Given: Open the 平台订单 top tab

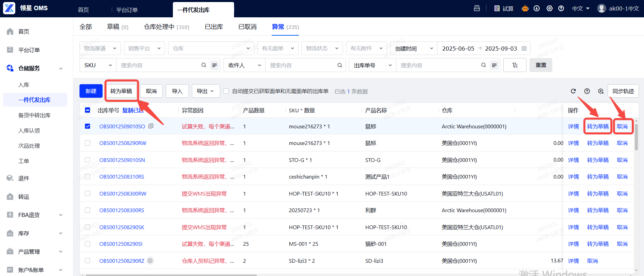Looking at the screenshot, I should tap(127, 10).
